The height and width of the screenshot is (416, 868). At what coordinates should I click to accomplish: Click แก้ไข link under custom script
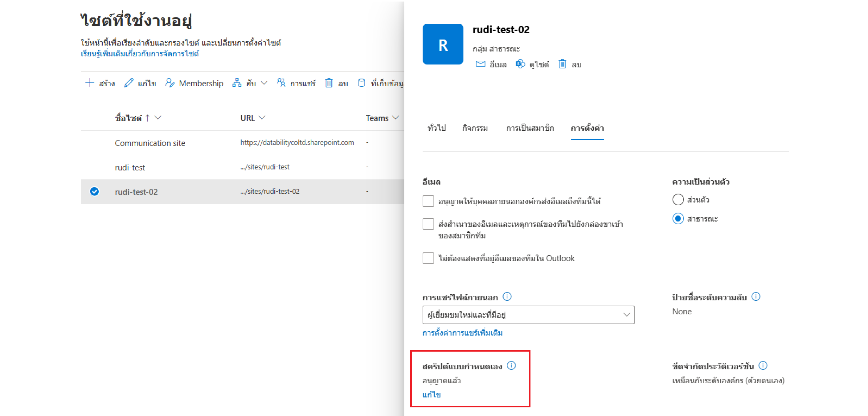pyautogui.click(x=431, y=394)
